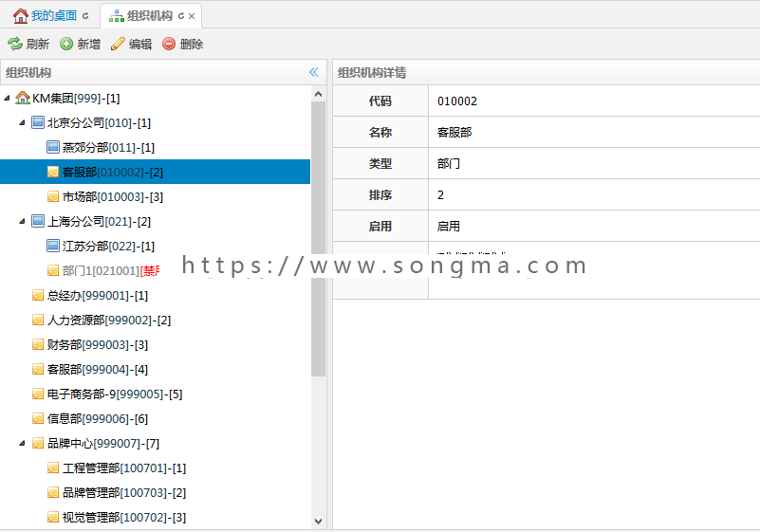This screenshot has height=532, width=760.
Task: Click the house icon beside KM集团
Action: (22, 98)
